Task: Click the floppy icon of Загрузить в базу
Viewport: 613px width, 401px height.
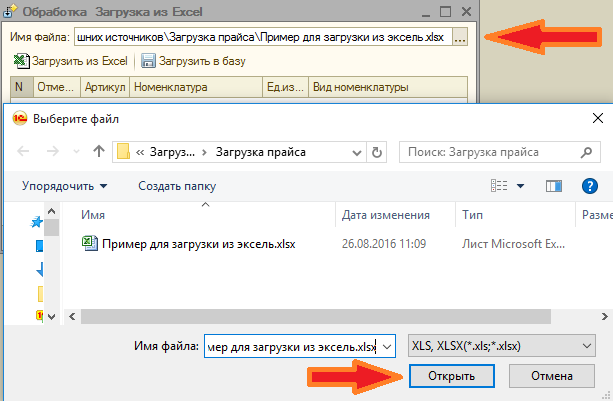Action: pyautogui.click(x=148, y=61)
